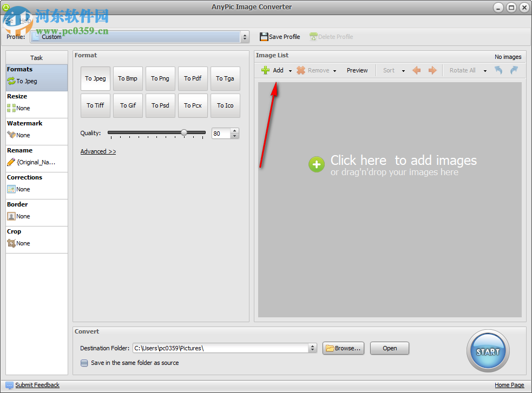Rotate images counterclockwise with the blue arrow icon
Image resolution: width=532 pixels, height=393 pixels.
pyautogui.click(x=498, y=70)
